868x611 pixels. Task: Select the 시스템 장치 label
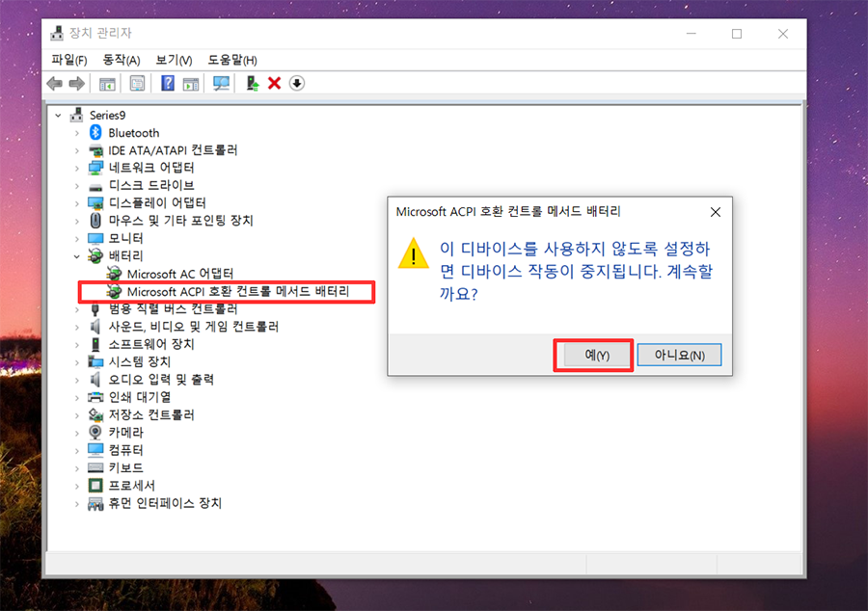pyautogui.click(x=140, y=361)
